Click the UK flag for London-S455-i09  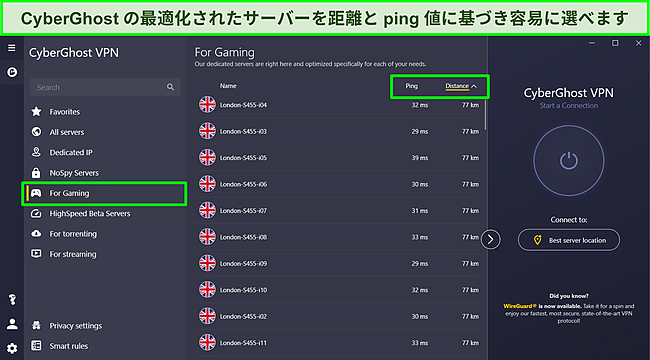coord(207,263)
